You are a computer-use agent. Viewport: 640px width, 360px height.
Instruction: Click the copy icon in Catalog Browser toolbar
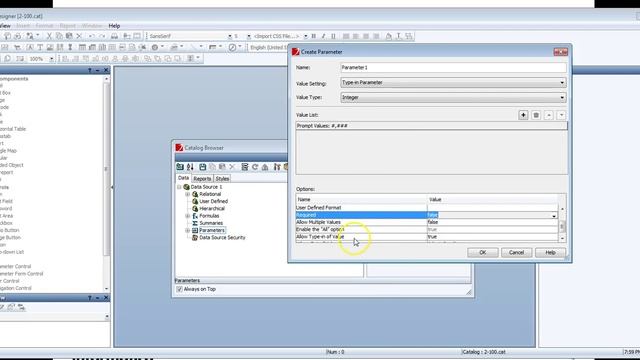click(212, 167)
